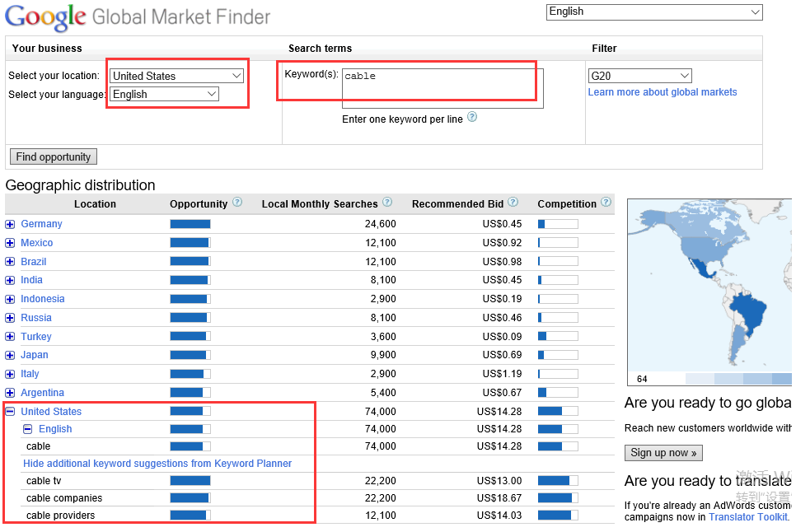
Task: Open the Mexico location link
Action: click(x=36, y=243)
